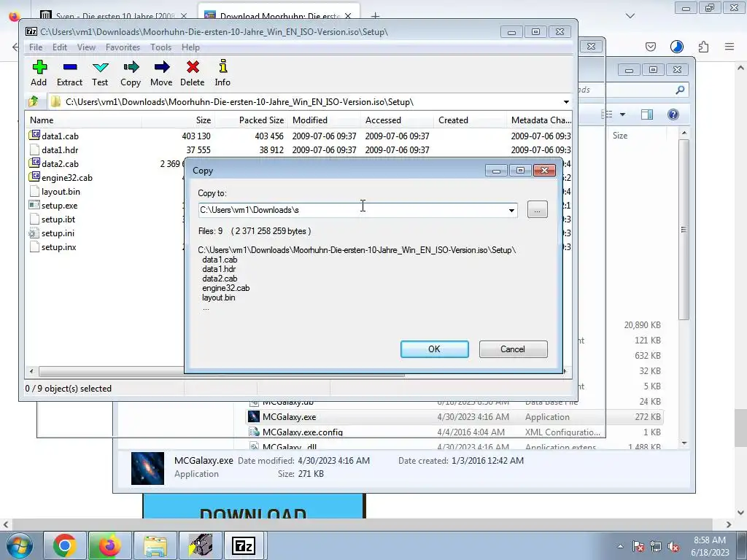Confirm the copy with OK
The width and height of the screenshot is (747, 560).
(x=435, y=349)
